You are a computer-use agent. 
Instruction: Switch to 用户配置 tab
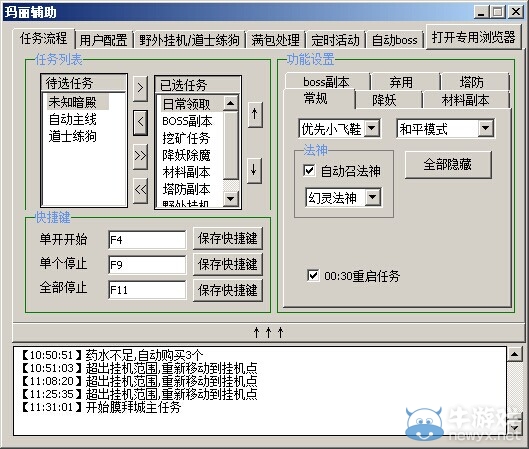pyautogui.click(x=103, y=40)
